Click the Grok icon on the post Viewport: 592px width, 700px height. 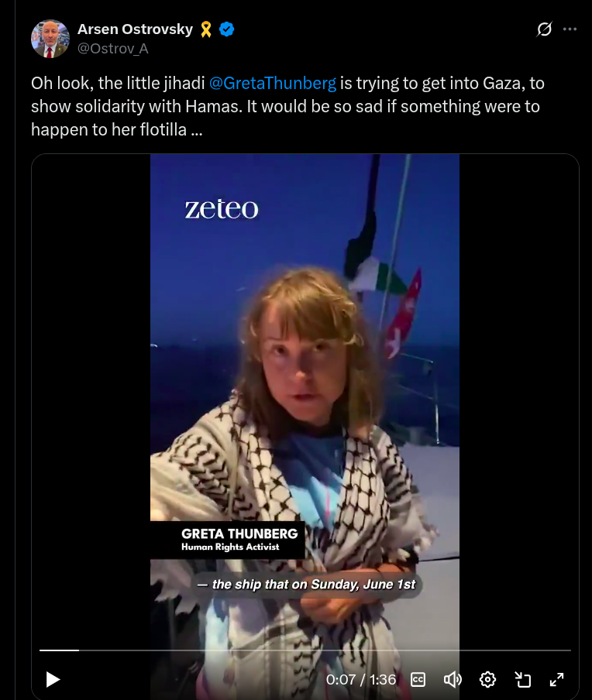point(544,29)
